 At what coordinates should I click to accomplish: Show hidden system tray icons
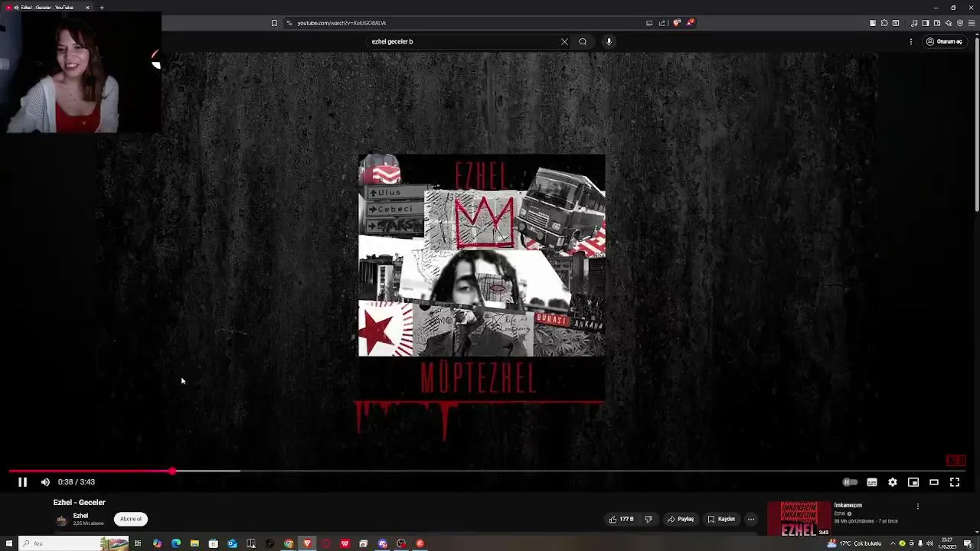893,543
